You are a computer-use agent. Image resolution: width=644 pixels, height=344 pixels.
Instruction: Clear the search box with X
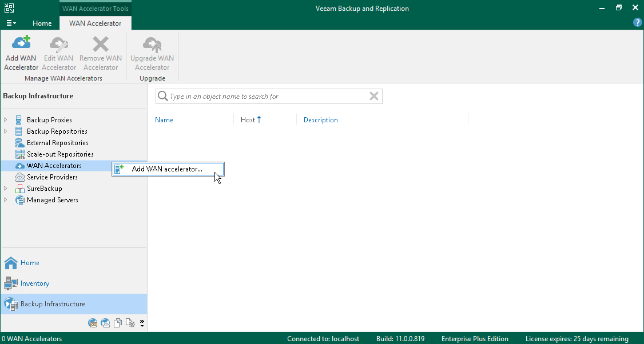coord(373,96)
